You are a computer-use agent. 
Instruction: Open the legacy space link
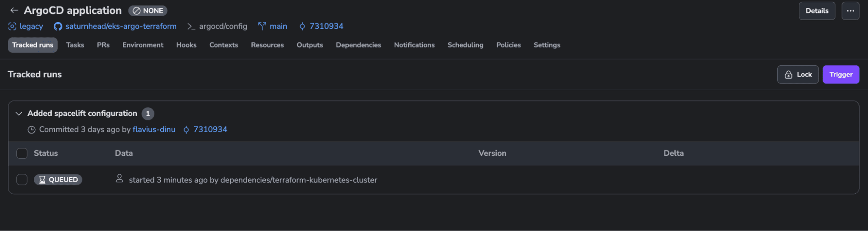(x=31, y=26)
